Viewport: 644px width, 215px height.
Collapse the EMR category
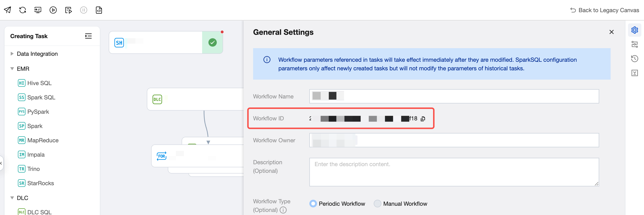click(12, 68)
